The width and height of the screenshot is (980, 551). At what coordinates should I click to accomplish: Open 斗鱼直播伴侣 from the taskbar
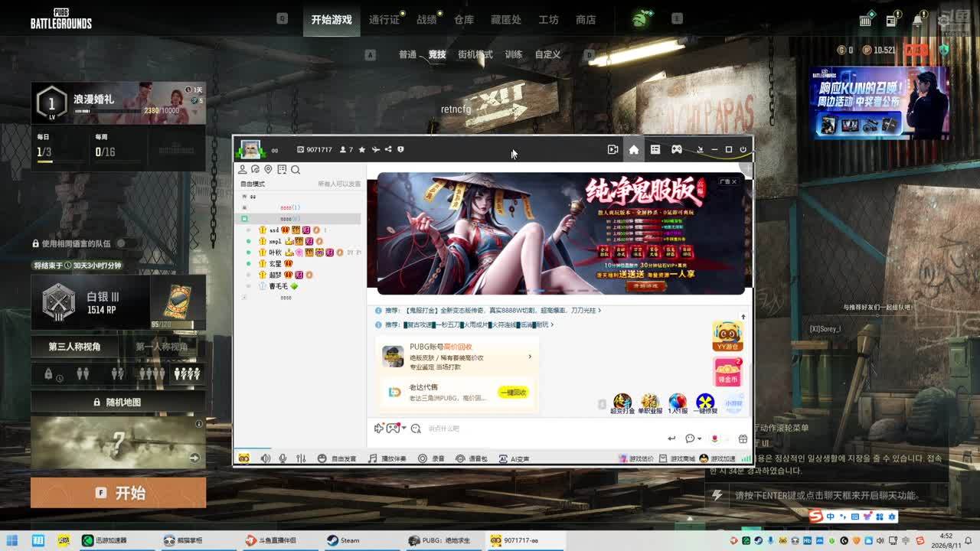270,540
